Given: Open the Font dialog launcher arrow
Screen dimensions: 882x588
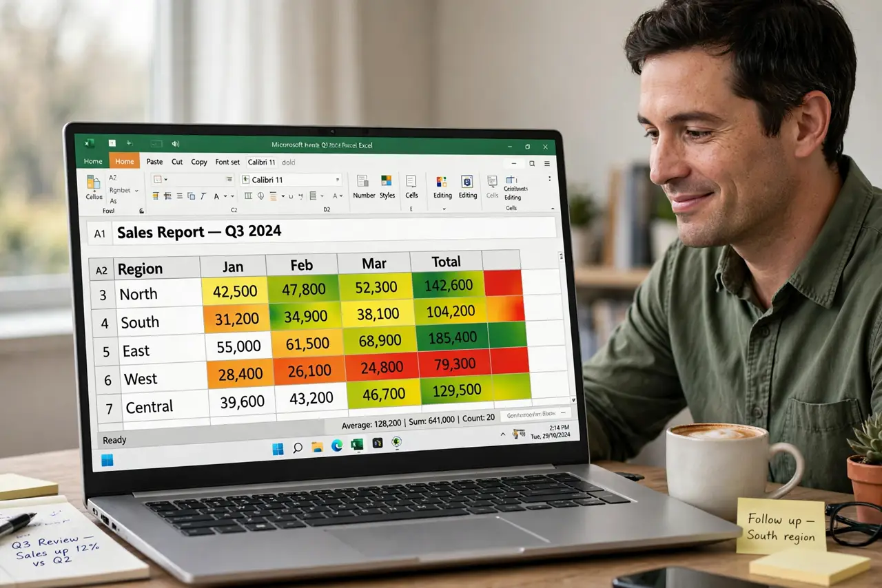Looking at the screenshot, I should tap(141, 211).
